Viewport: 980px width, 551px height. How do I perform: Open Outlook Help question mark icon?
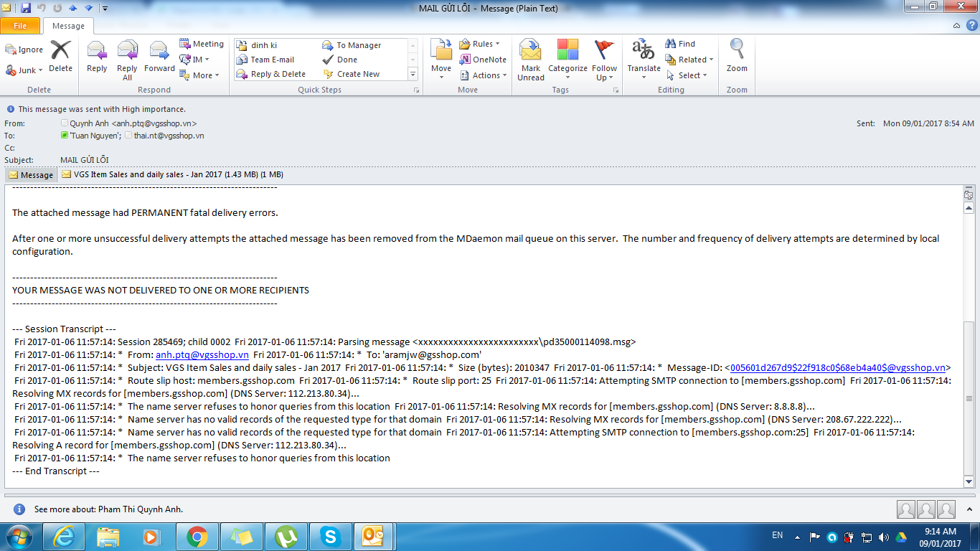971,26
